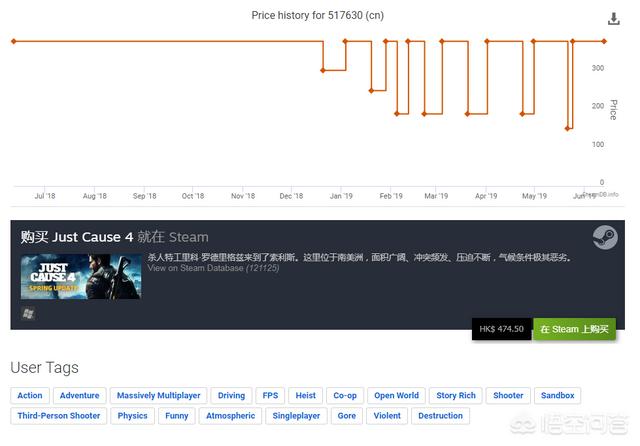Click the late December '18 price drop point
This screenshot has width=640, height=446.
click(323, 70)
